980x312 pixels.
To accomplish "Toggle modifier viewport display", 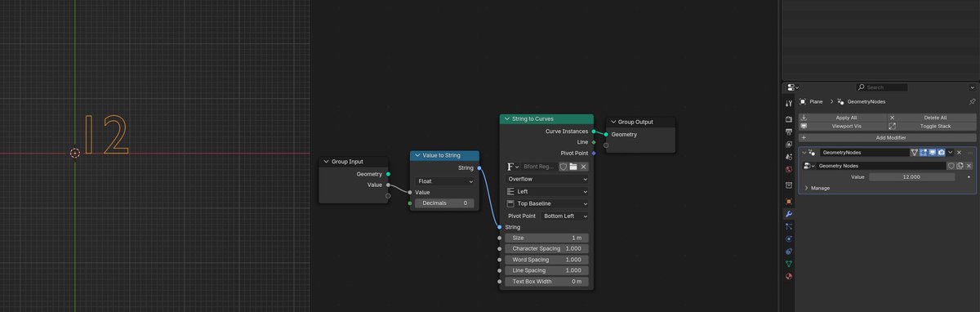I will [933, 153].
